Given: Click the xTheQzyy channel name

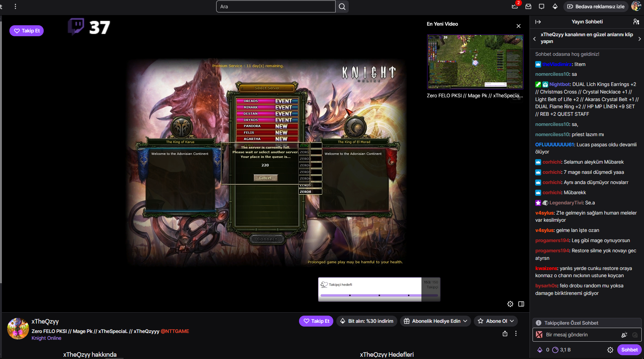Looking at the screenshot, I should [45, 322].
